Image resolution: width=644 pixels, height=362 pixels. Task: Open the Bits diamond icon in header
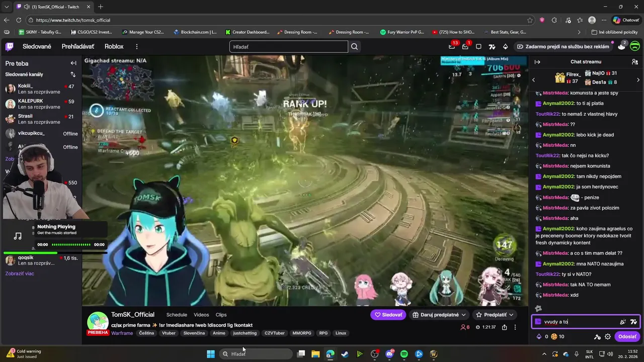click(505, 47)
